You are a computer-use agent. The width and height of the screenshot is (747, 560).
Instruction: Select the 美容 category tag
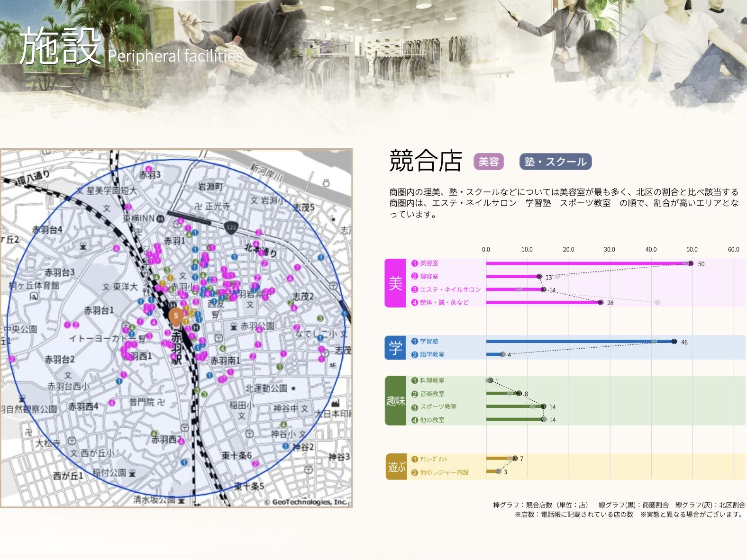coord(488,162)
